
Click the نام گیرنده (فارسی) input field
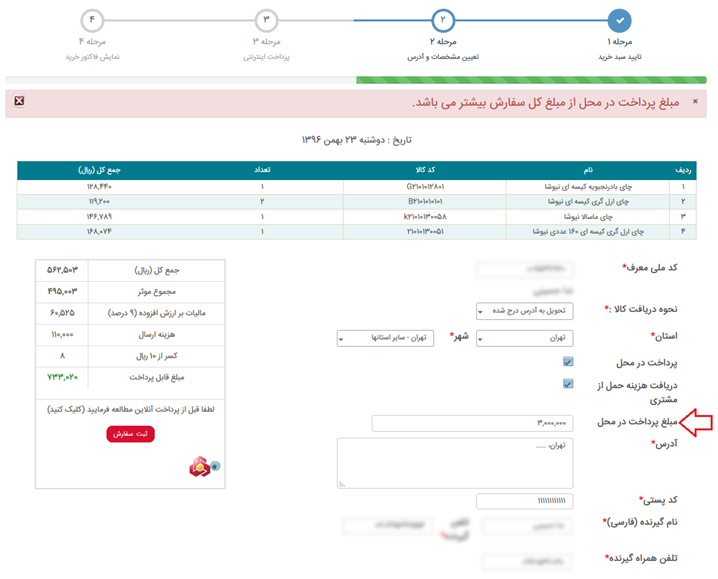(x=527, y=526)
